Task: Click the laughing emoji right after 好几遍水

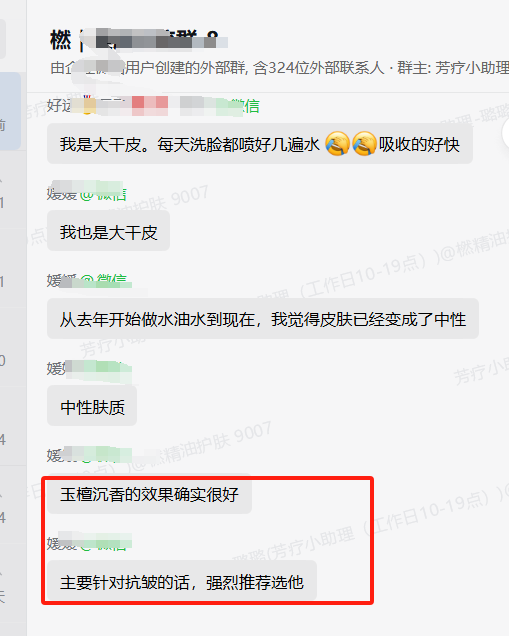Action: click(337, 144)
